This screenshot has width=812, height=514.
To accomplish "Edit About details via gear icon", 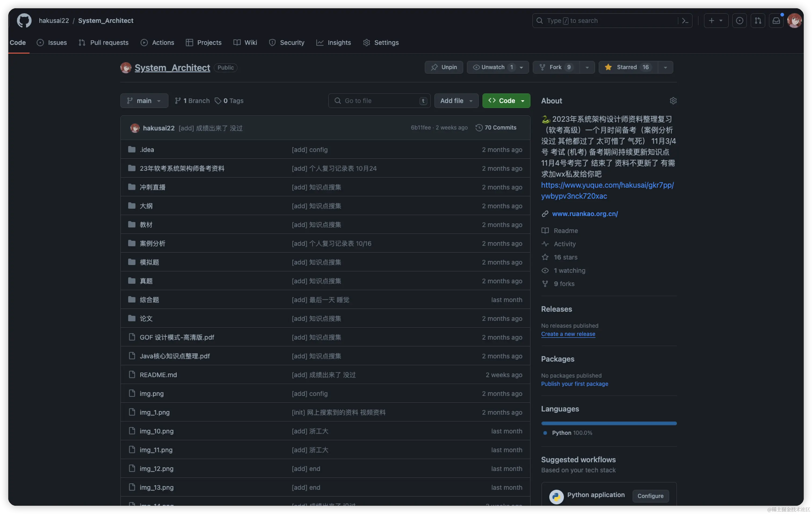I will [x=673, y=101].
